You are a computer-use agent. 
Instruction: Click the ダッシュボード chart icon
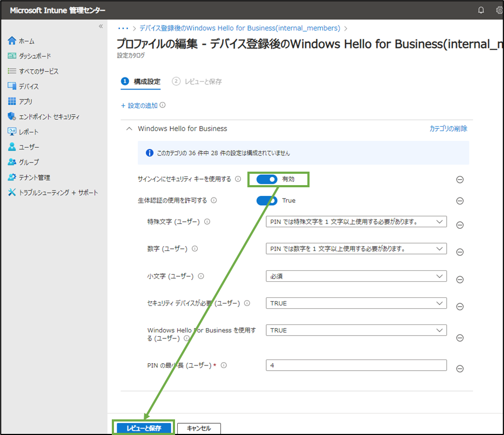(x=12, y=56)
